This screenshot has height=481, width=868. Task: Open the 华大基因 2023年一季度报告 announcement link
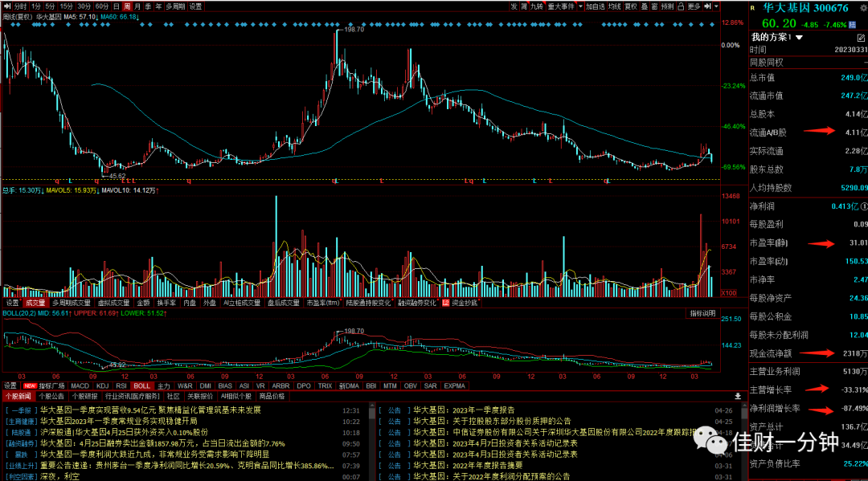point(464,410)
